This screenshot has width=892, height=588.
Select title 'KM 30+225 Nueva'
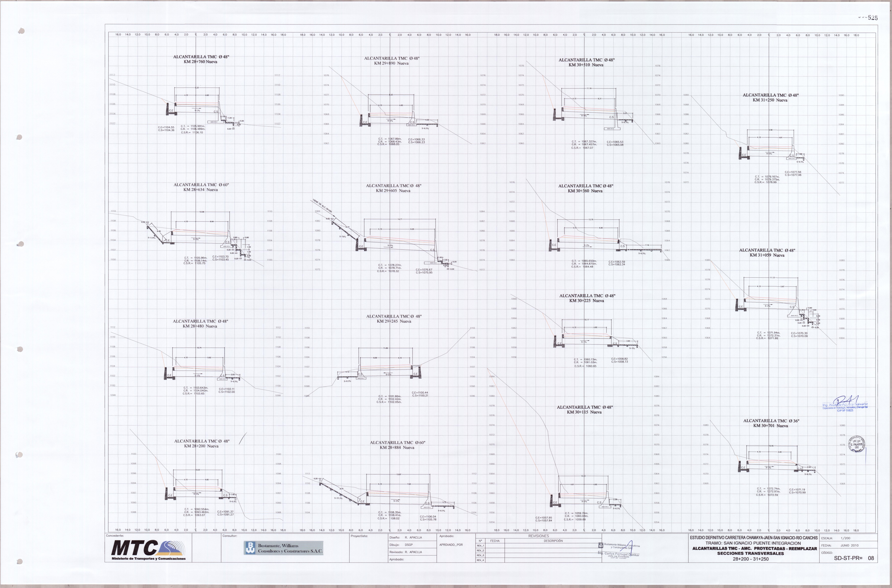click(x=587, y=301)
